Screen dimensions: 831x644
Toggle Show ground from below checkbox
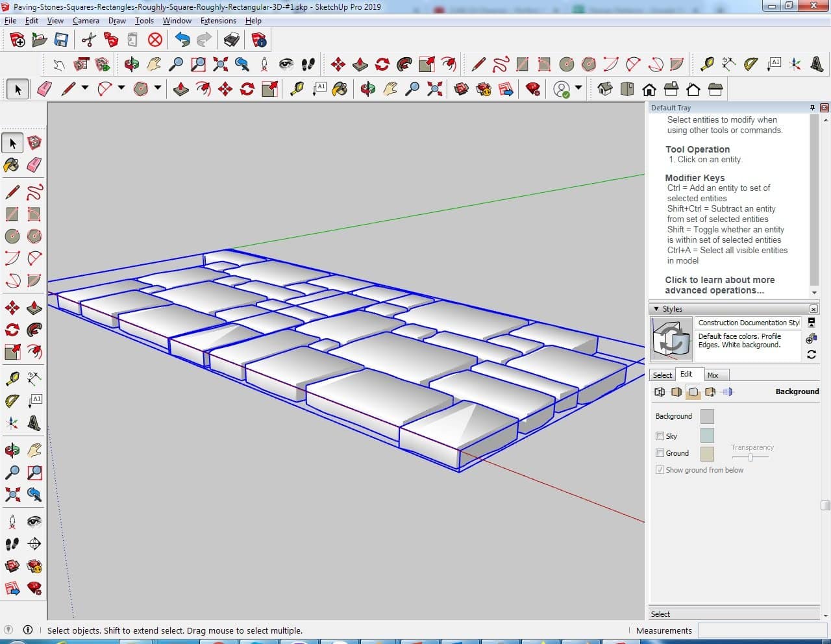click(660, 470)
